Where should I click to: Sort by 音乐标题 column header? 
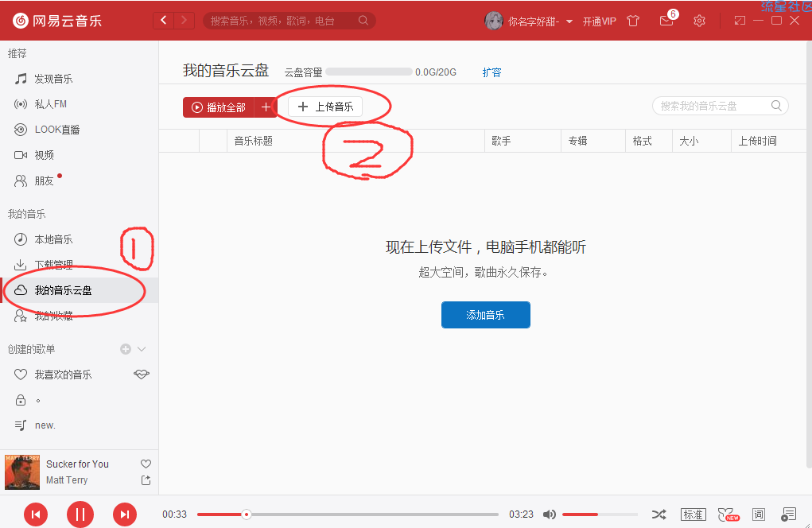tap(355, 141)
